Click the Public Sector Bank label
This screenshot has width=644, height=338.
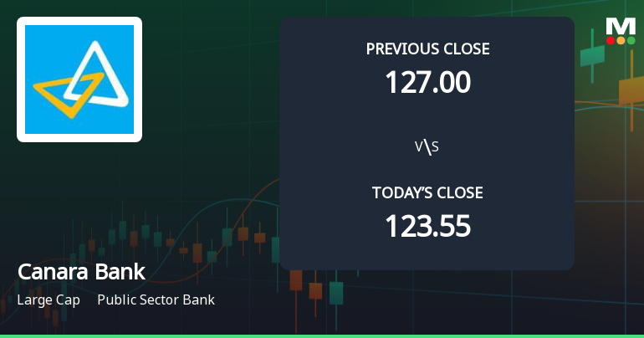coord(156,300)
